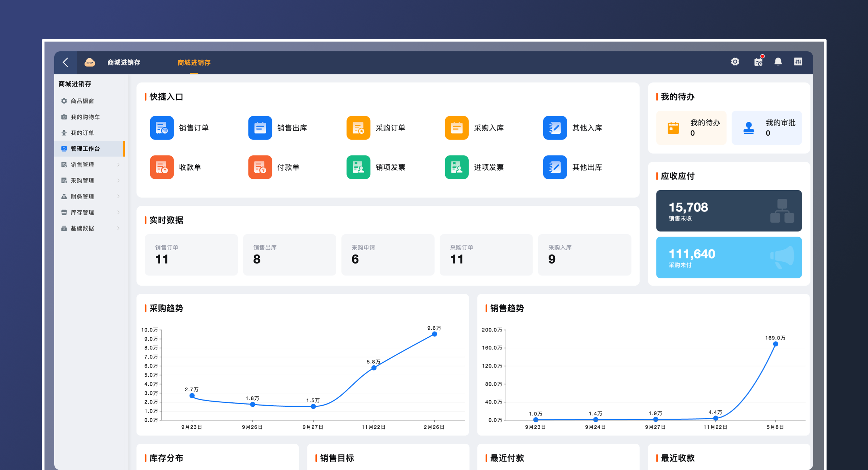This screenshot has width=868, height=470.
Task: Open the 付款单 shortcut icon
Action: (260, 167)
